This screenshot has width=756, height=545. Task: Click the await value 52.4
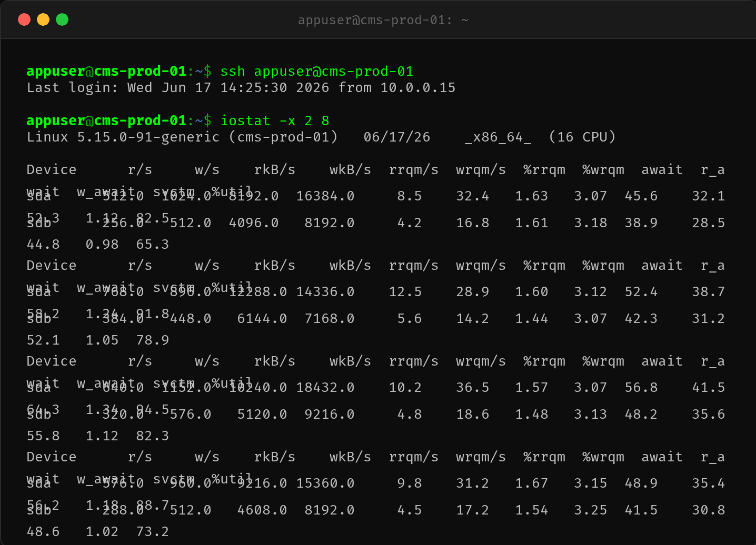click(641, 291)
